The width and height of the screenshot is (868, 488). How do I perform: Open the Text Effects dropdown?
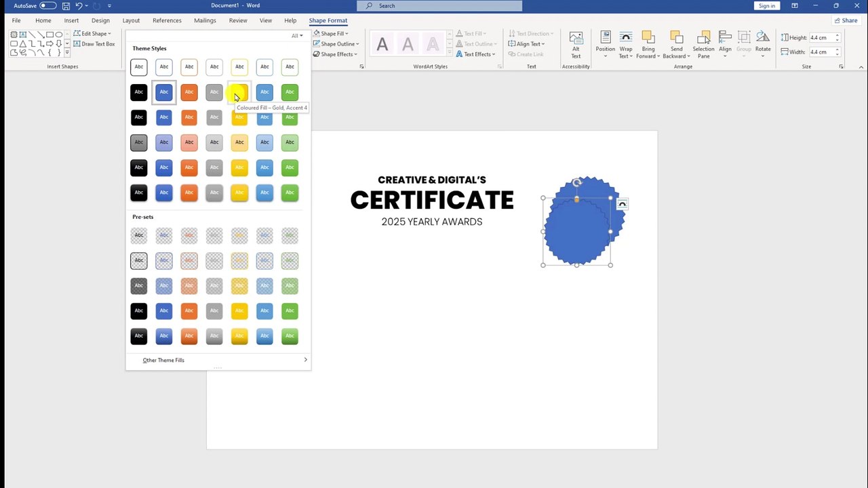[475, 54]
